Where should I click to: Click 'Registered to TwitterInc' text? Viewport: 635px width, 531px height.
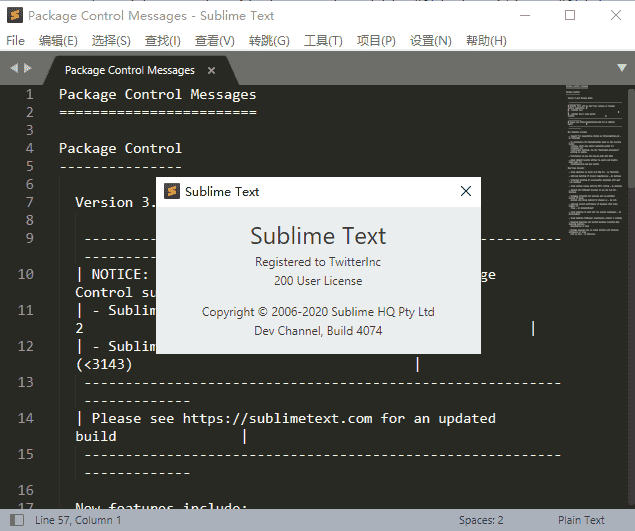click(318, 262)
